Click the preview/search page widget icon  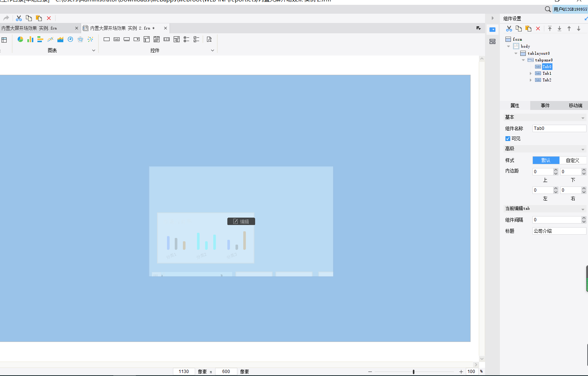pyautogui.click(x=209, y=39)
